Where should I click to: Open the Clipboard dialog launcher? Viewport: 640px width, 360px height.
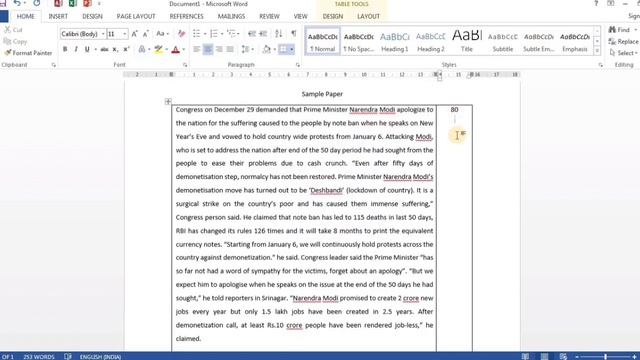point(53,65)
